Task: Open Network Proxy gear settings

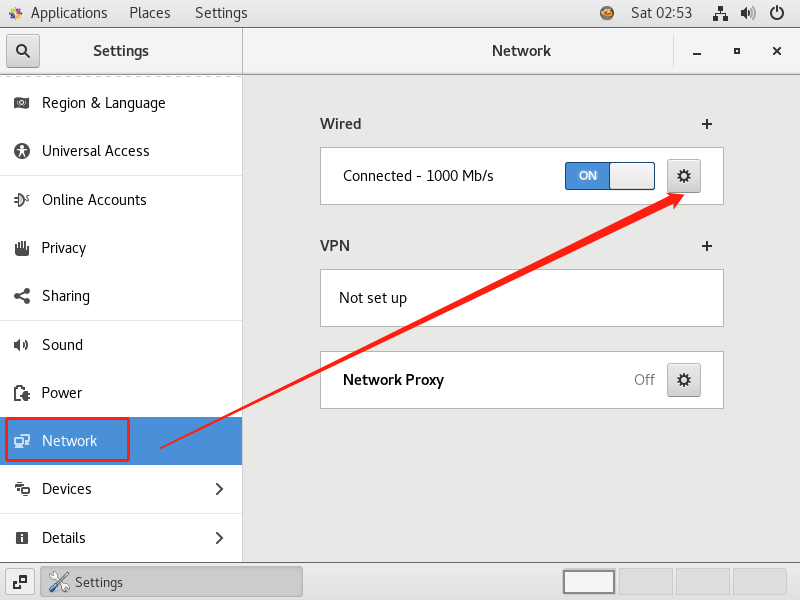Action: click(x=684, y=380)
